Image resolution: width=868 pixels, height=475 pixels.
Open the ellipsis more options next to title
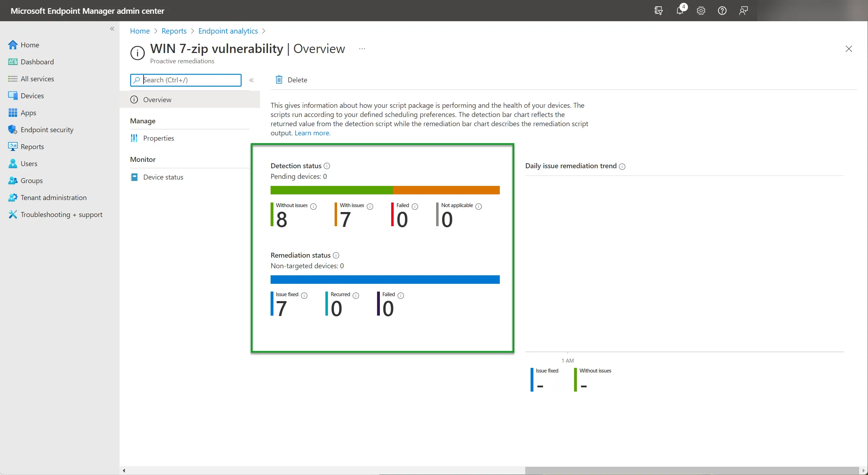pyautogui.click(x=362, y=49)
